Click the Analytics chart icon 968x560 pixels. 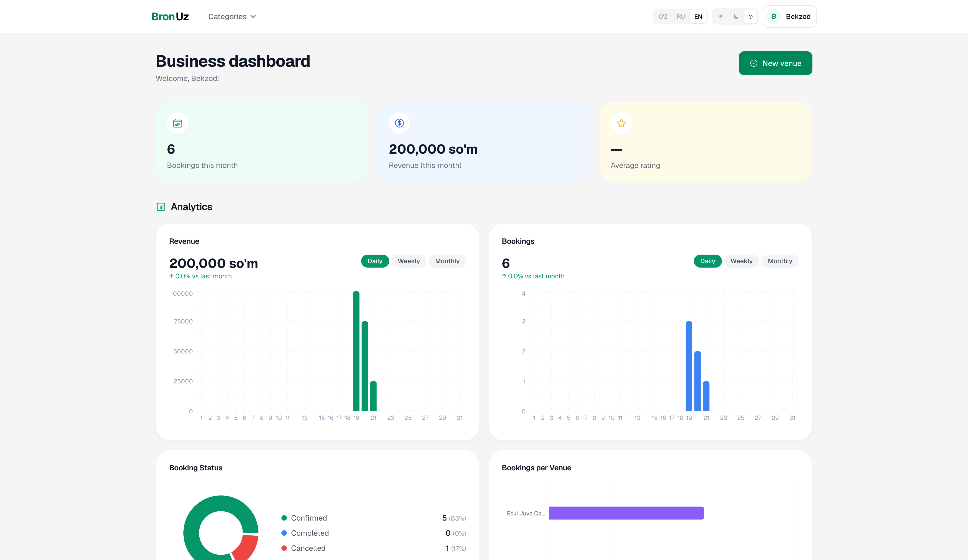(x=161, y=207)
